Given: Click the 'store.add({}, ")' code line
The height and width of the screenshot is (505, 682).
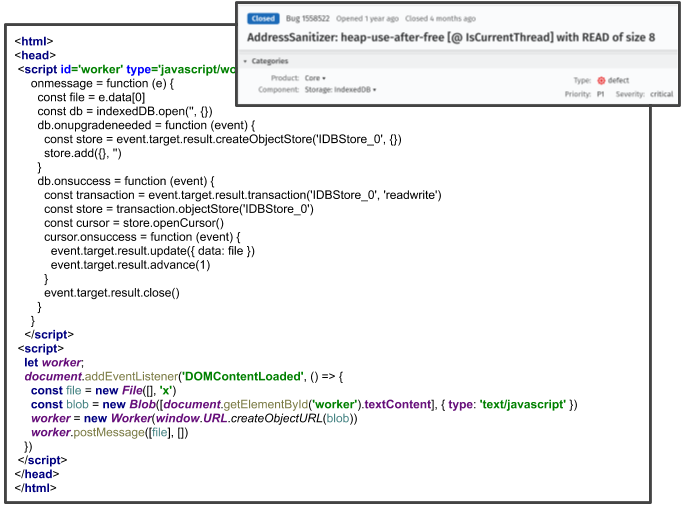Looking at the screenshot, I should (83, 153).
